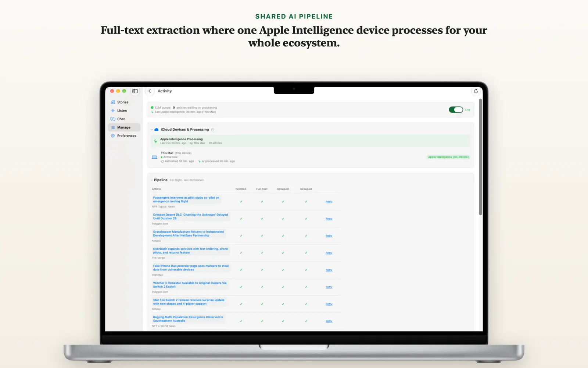The image size is (588, 368).
Task: Click the 'This Mac' device name
Action: (x=167, y=153)
